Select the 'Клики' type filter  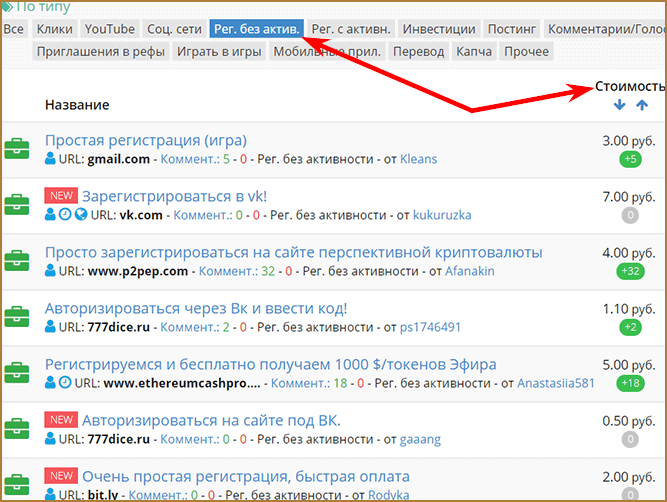tap(54, 29)
